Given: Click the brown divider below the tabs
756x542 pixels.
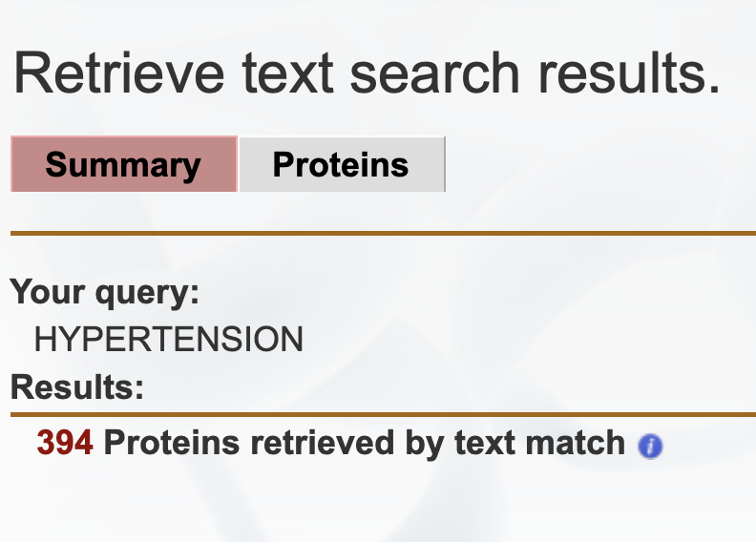Looking at the screenshot, I should [x=382, y=233].
